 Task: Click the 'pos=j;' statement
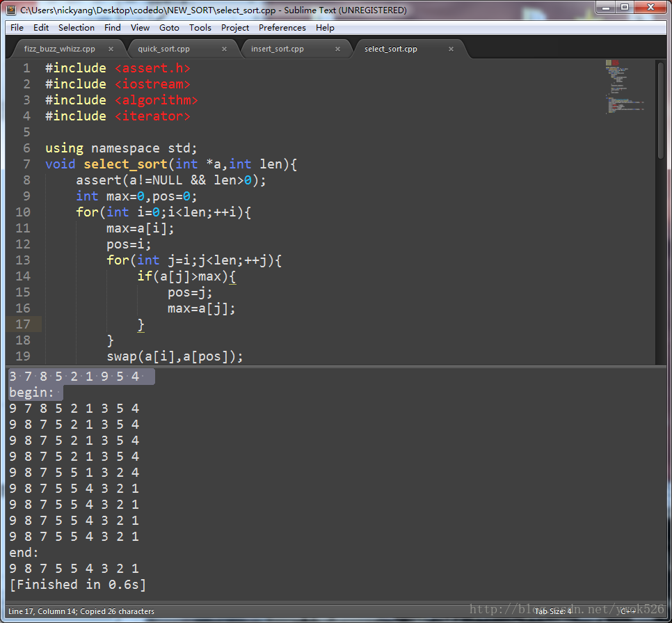(190, 292)
